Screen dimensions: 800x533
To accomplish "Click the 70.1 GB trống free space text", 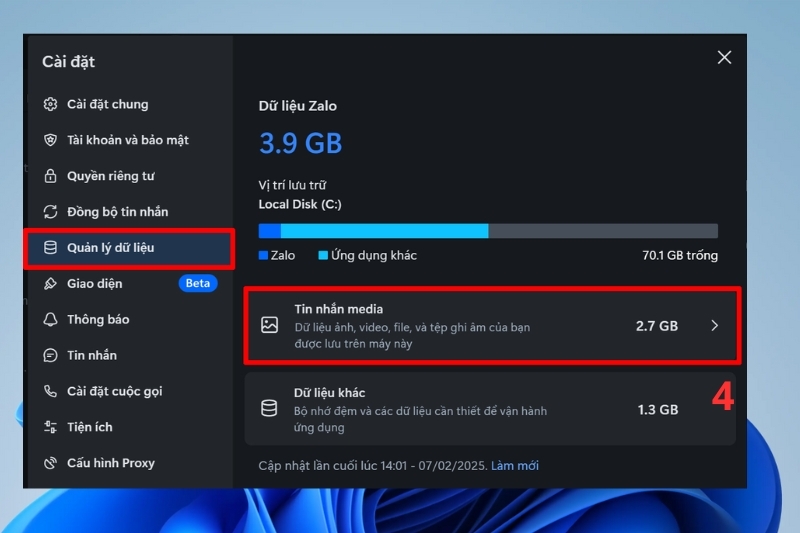I will [680, 255].
